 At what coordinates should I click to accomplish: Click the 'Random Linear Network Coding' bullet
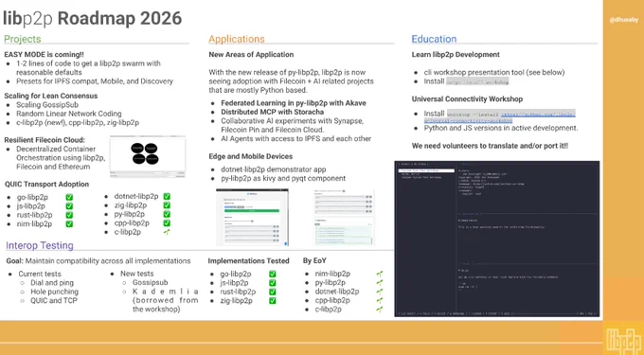[x=69, y=114]
